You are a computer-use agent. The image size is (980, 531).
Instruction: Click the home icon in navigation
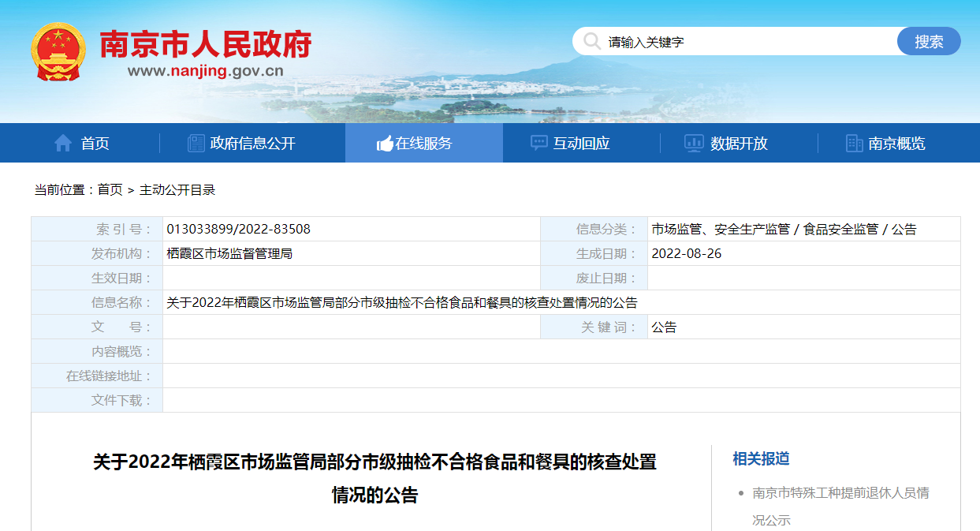pyautogui.click(x=63, y=143)
